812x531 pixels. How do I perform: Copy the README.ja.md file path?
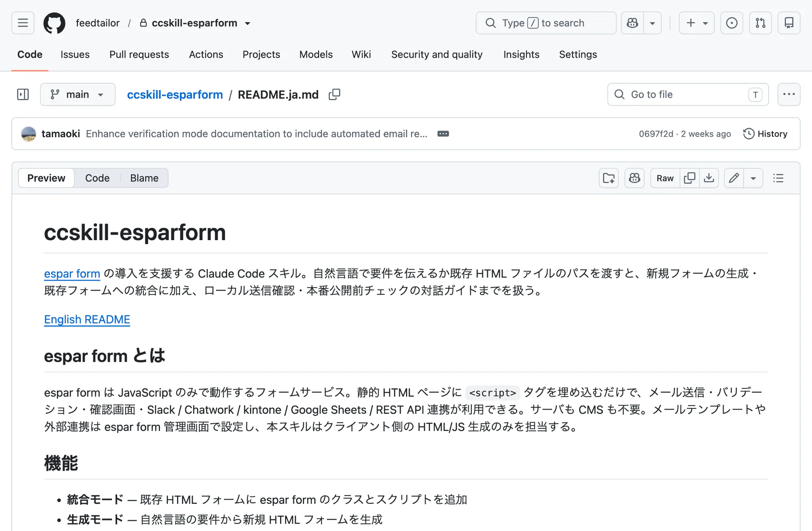tap(334, 95)
